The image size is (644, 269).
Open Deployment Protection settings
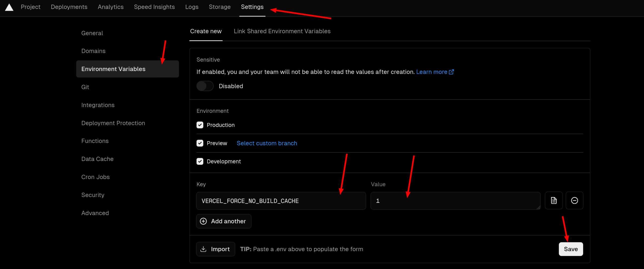[x=113, y=123]
